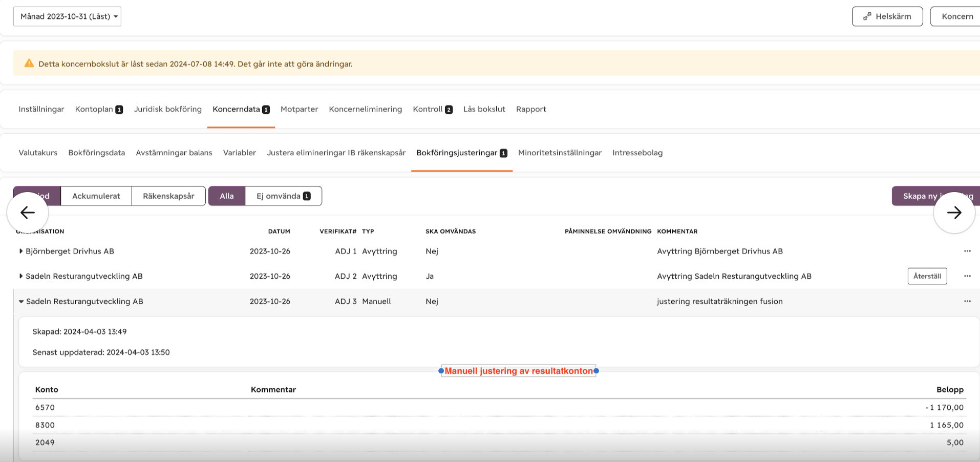Click 'Senast uppdaterad: 2024-04-03 13:50' text

pyautogui.click(x=101, y=352)
